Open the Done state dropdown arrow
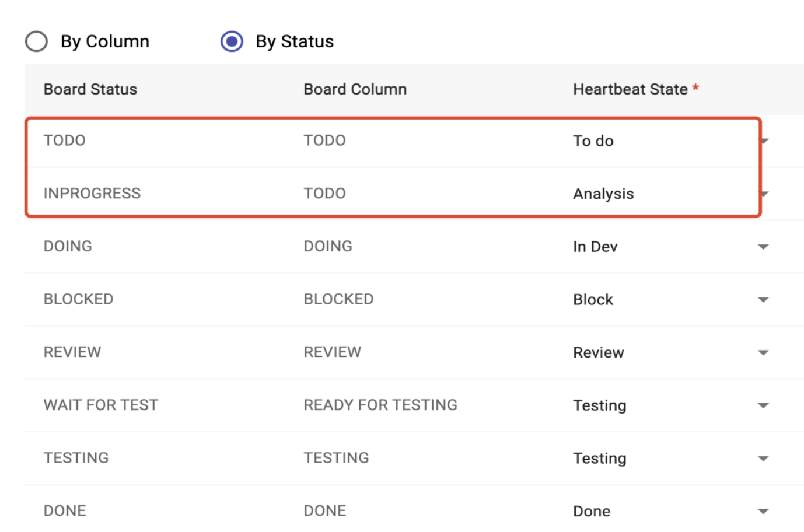The height and width of the screenshot is (532, 804). pyautogui.click(x=763, y=511)
